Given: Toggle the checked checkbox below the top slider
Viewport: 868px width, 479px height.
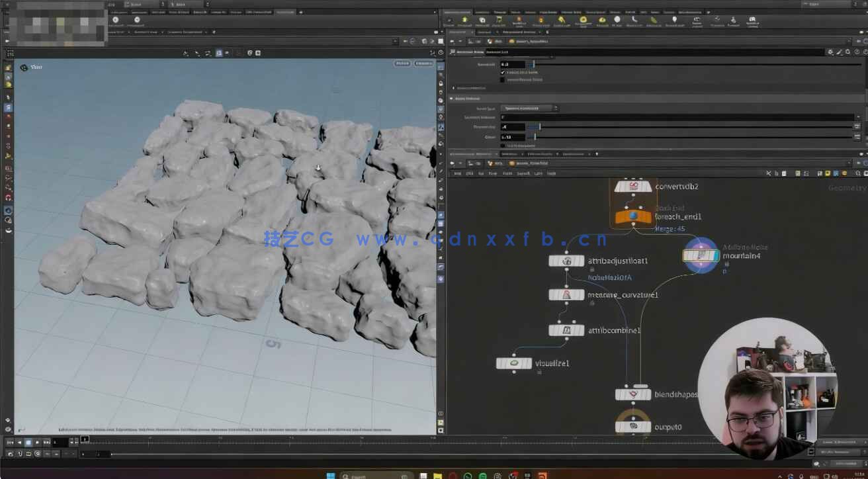Looking at the screenshot, I should pos(503,72).
